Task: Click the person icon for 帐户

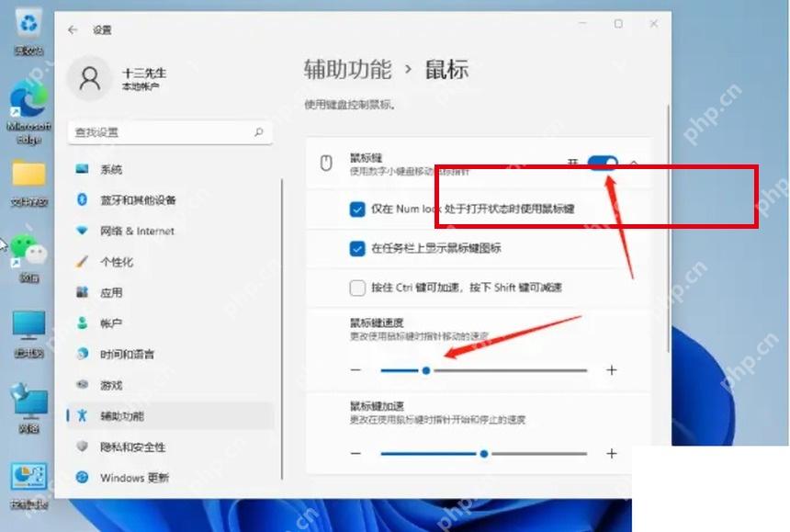Action: (82, 323)
